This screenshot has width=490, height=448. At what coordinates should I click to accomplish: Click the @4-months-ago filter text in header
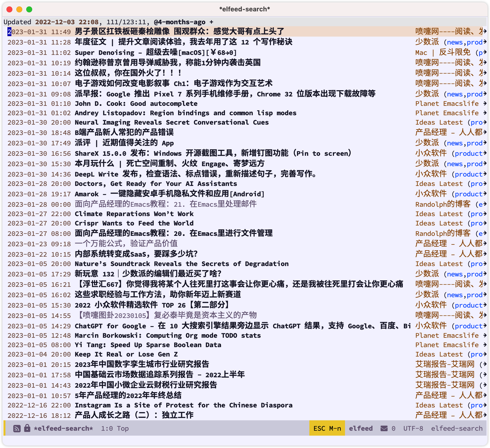pos(180,22)
